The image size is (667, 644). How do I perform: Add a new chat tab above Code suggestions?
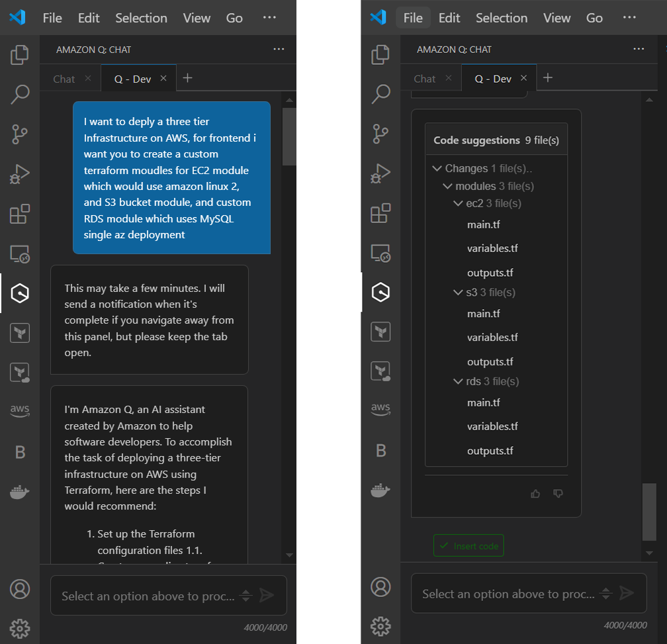(548, 78)
